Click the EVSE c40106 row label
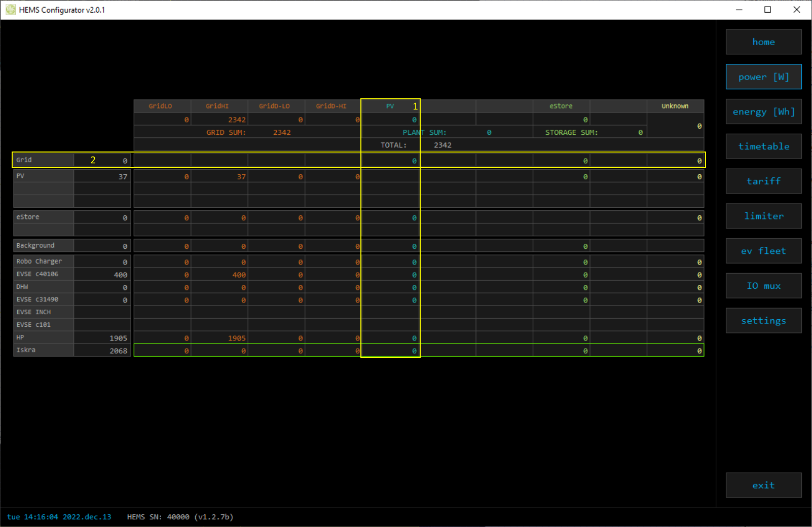This screenshot has width=812, height=527. pos(38,274)
